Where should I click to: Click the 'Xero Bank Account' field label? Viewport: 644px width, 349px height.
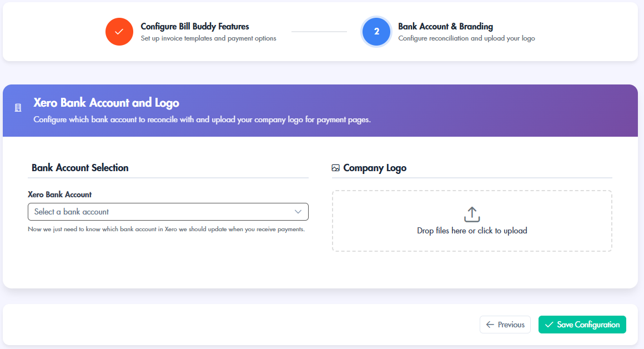(59, 195)
